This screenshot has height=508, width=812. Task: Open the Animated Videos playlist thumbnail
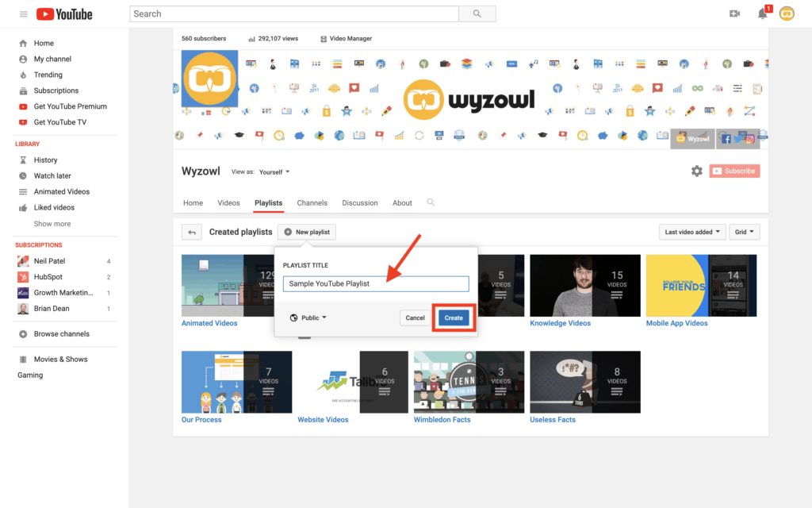pyautogui.click(x=228, y=286)
